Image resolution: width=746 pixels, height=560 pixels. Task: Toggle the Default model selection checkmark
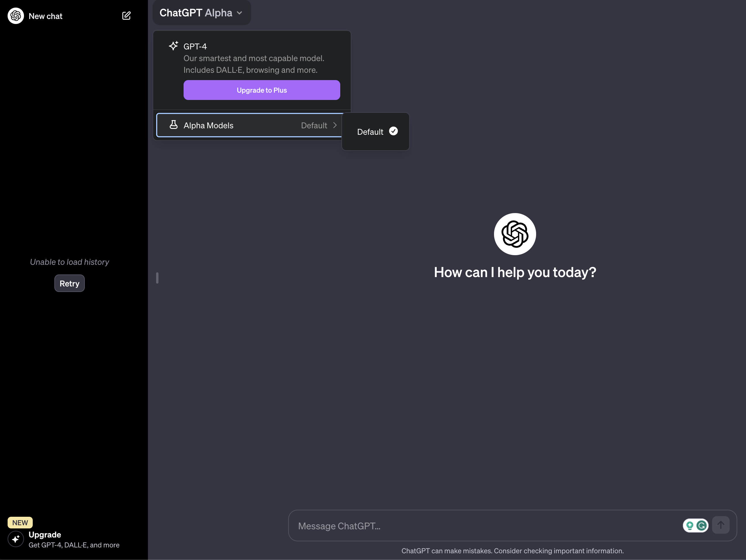(394, 131)
